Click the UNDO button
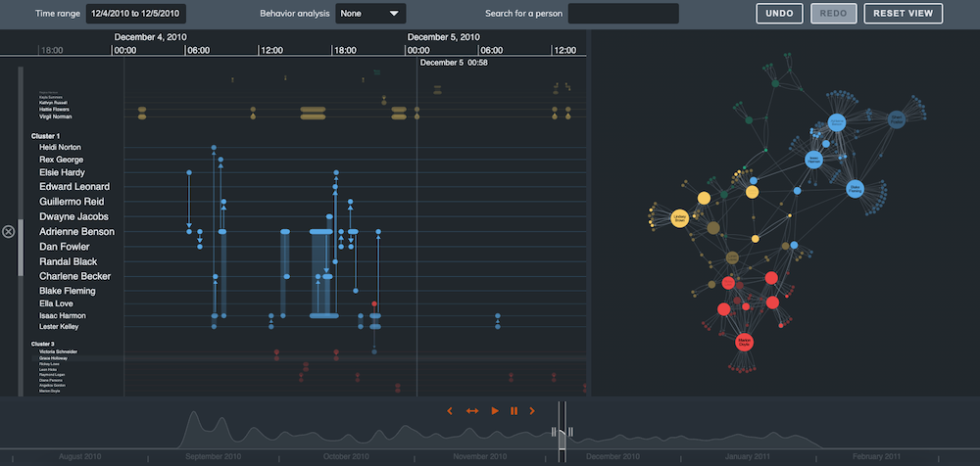980x466 pixels. click(x=779, y=14)
